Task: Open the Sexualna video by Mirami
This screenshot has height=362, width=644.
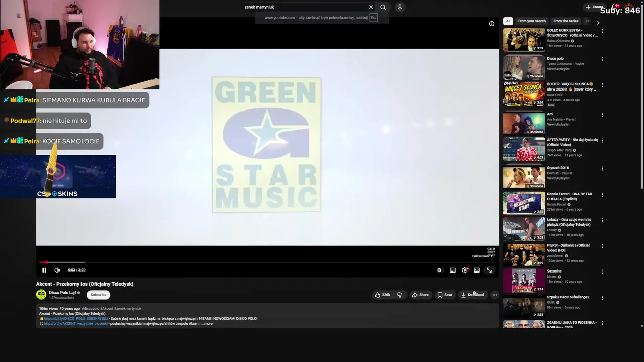Action: point(524,281)
